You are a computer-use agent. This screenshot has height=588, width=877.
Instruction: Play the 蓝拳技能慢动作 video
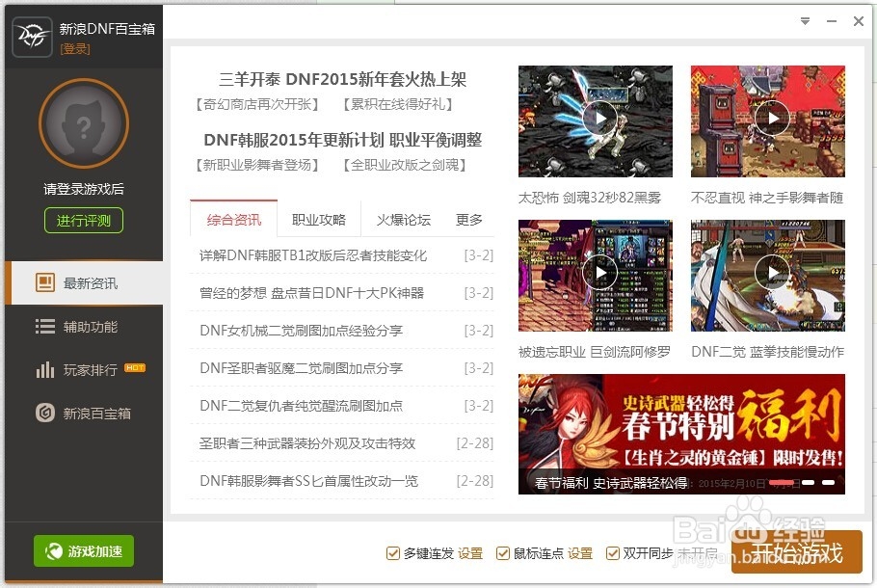[x=772, y=273]
